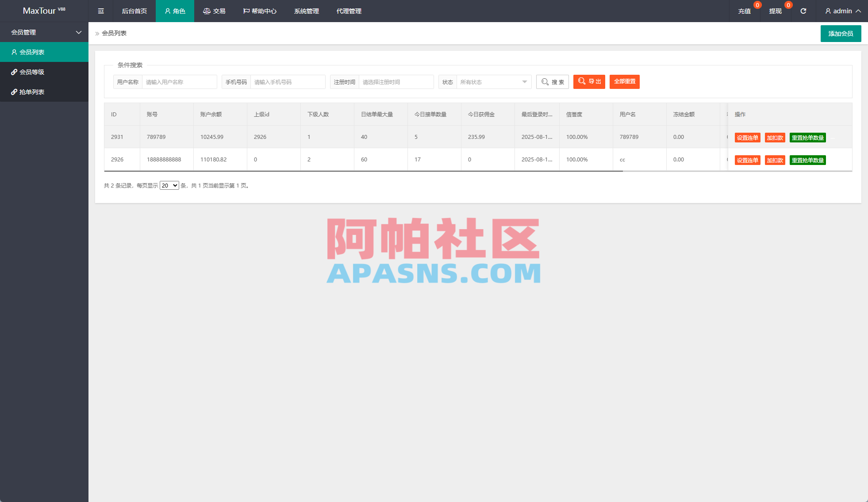Switch to 代理管理 in top navigation
Image resolution: width=868 pixels, height=502 pixels.
[348, 11]
